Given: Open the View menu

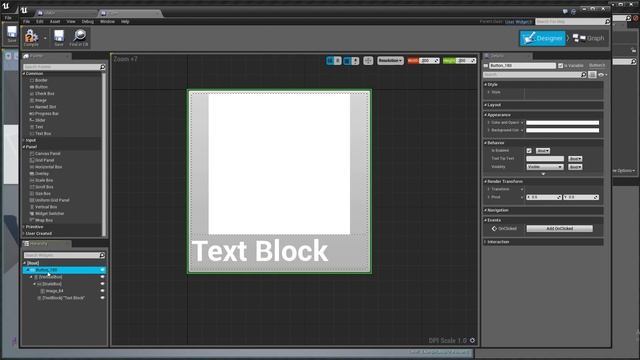Looking at the screenshot, I should click(71, 22).
